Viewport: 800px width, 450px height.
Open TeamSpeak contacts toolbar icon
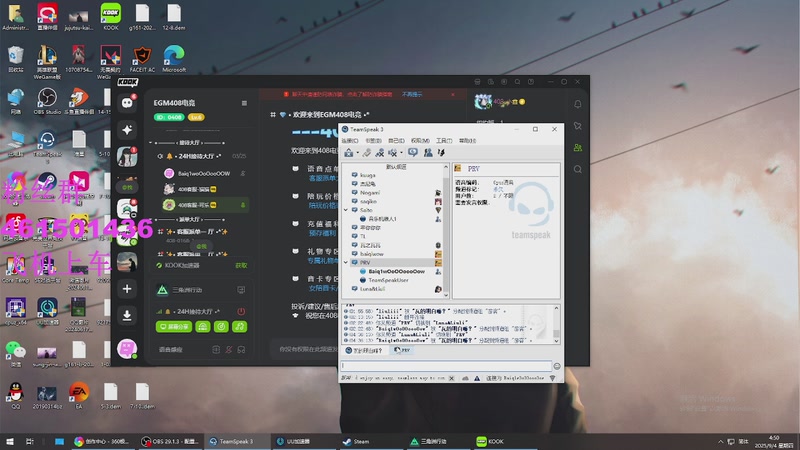coord(428,153)
